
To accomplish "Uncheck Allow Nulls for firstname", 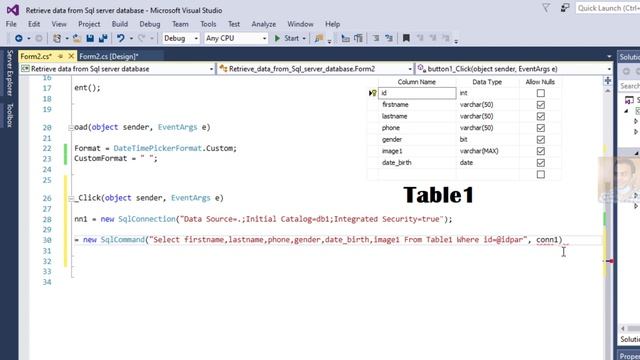I will [x=541, y=105].
